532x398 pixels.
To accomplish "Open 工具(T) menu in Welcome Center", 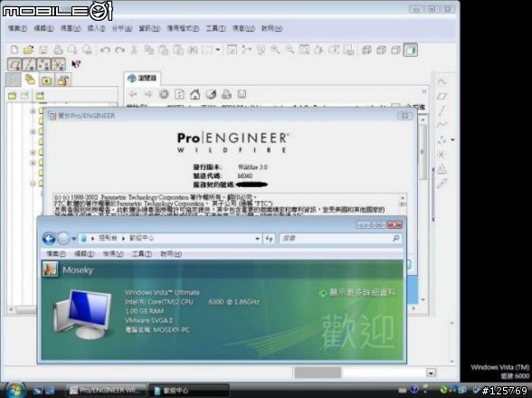I will pyautogui.click(x=141, y=253).
